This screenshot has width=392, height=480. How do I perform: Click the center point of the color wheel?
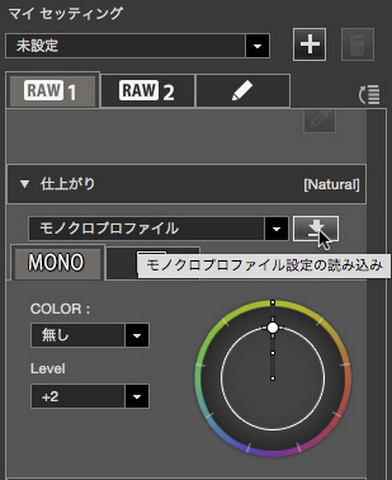coord(273,378)
